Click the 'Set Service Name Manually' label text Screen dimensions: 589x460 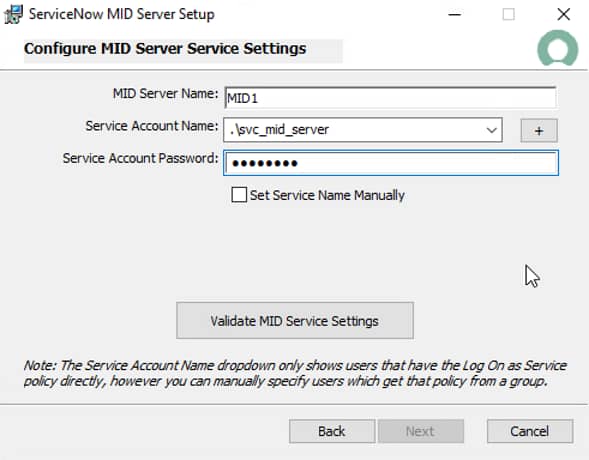coord(327,195)
